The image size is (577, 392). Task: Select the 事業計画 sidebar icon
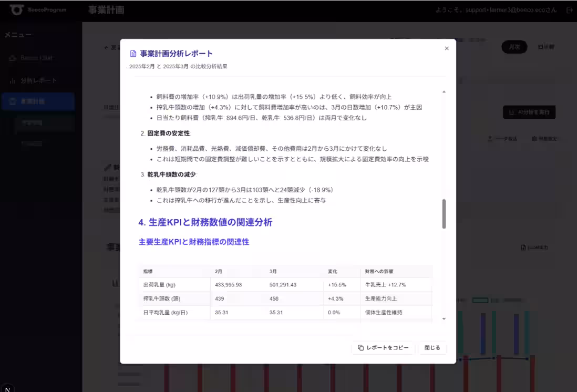tap(12, 101)
